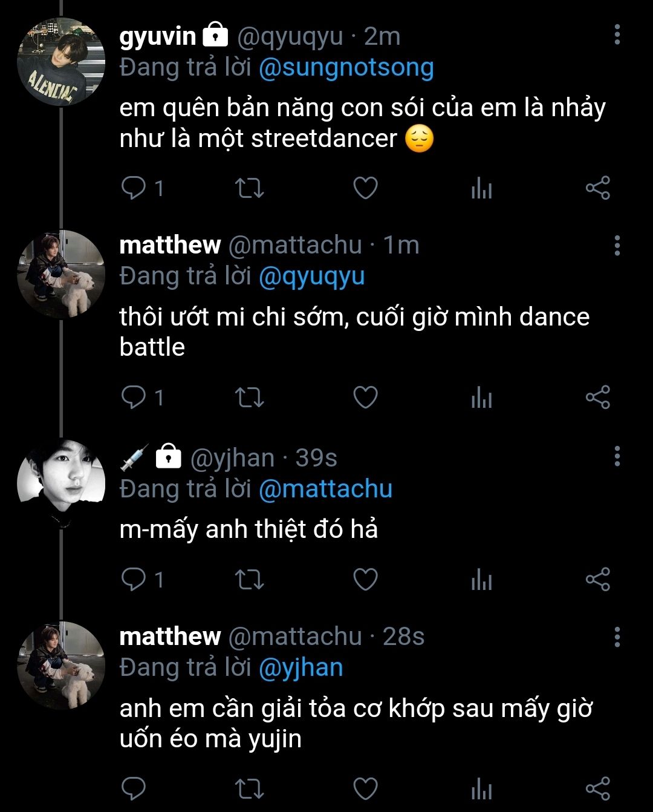Reply to gyuvin's streetdancer tweet
The height and width of the screenshot is (812, 653).
coord(133,189)
